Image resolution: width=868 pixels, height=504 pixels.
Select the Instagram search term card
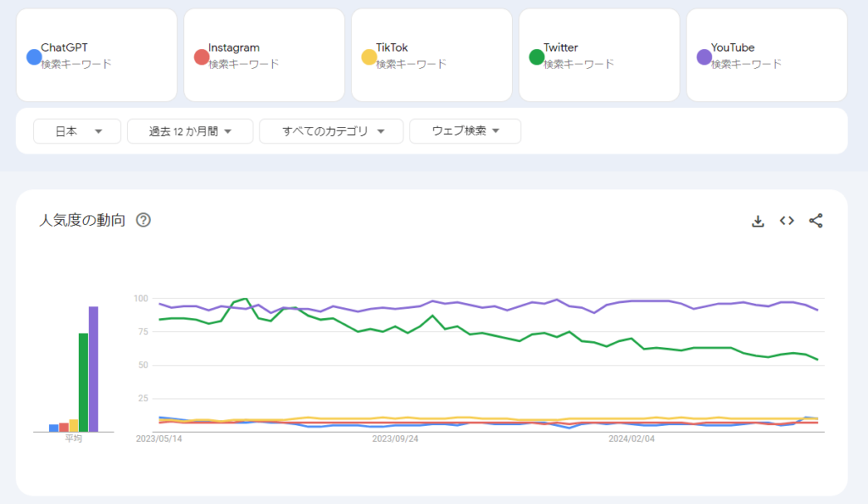pos(264,55)
